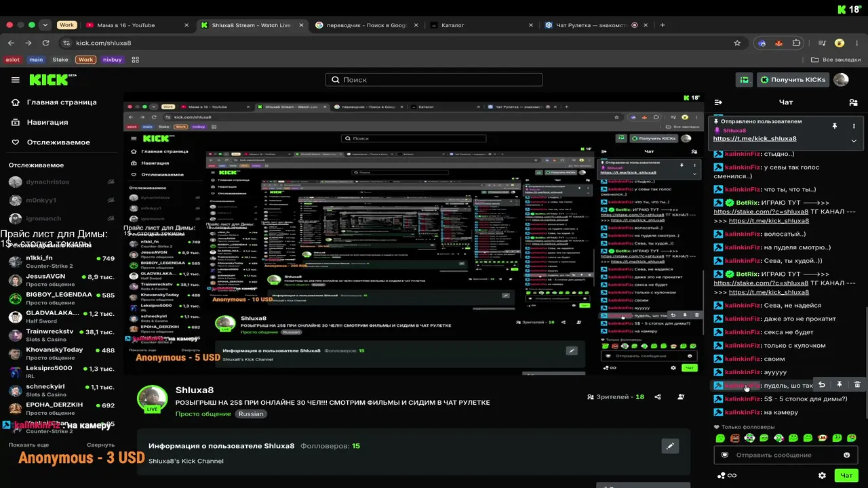
Task: Pin the hovered chat message
Action: point(839,385)
